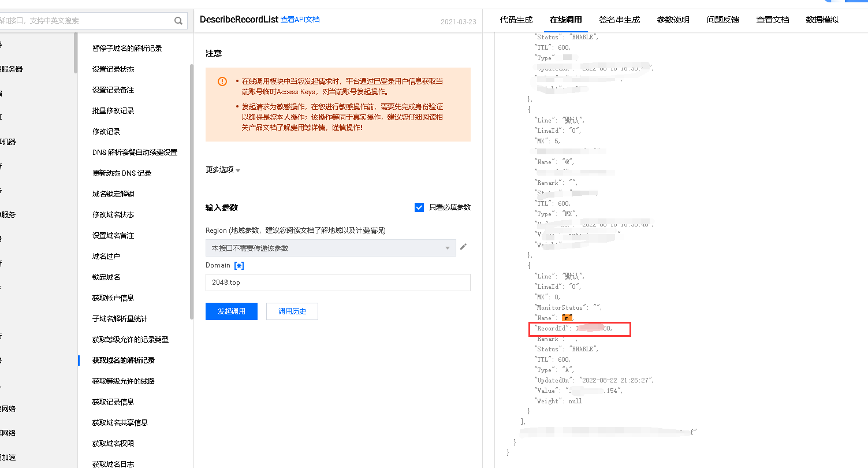
Task: Click the "MonitorStatus" line in response
Action: point(568,307)
